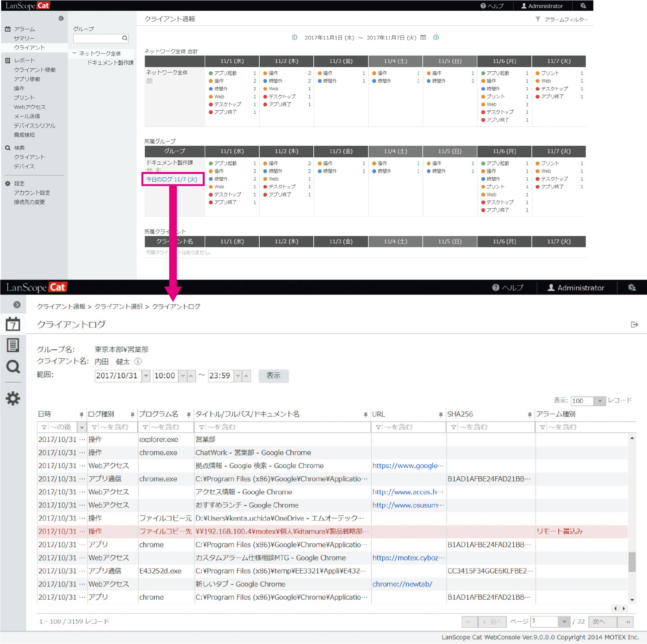The width and height of the screenshot is (647, 644).
Task: Open the アラームフィルター filter
Action: tap(562, 19)
